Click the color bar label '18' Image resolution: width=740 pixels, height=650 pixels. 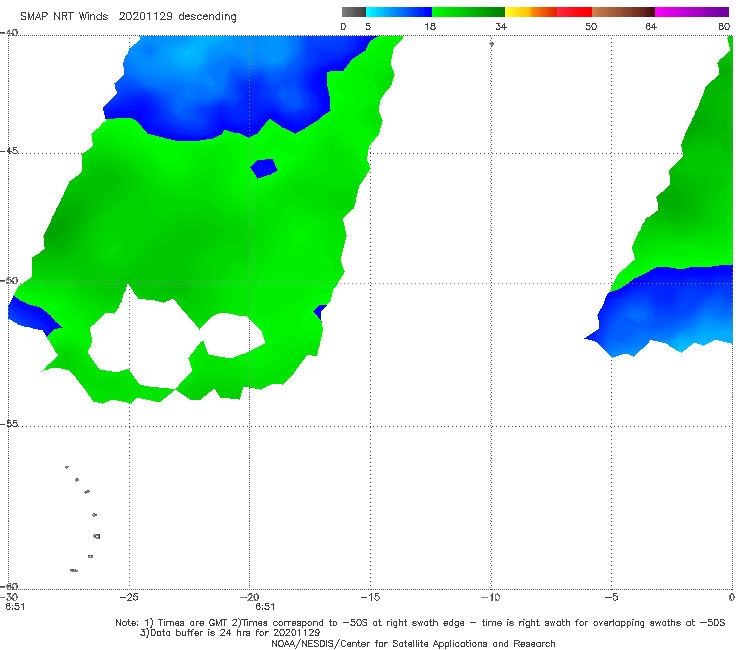coord(430,27)
